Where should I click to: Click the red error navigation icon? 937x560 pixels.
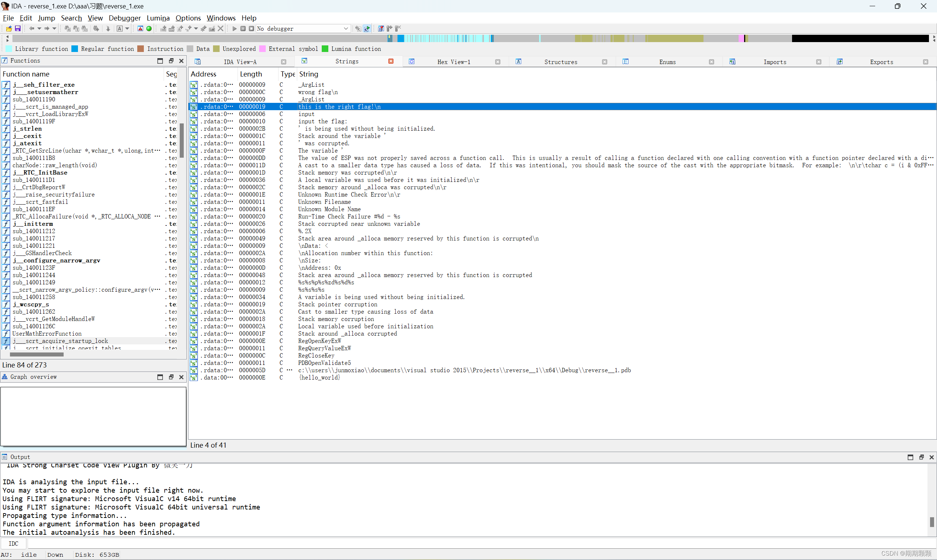point(140,28)
